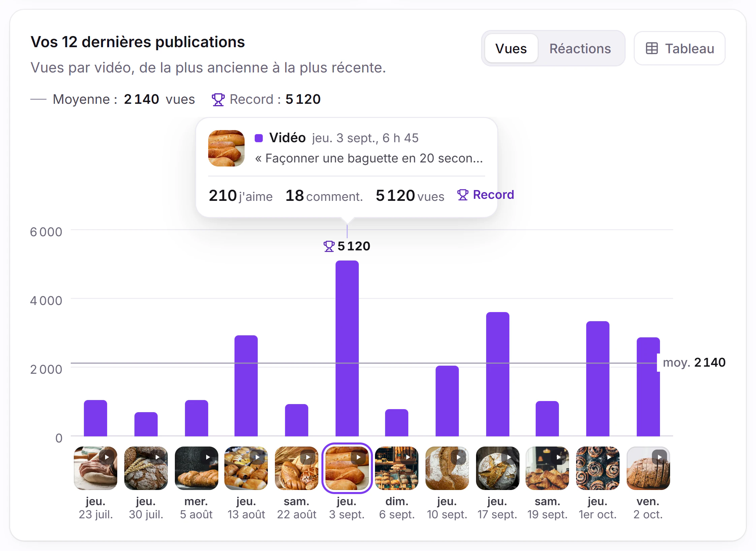Viewport: 756px width, 551px height.
Task: Click the '5 120 vues' count in tooltip
Action: click(410, 196)
